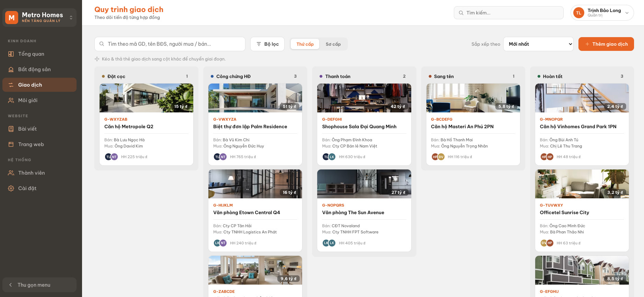
Task: Switch to the Thứ cấp tab
Action: [x=305, y=44]
